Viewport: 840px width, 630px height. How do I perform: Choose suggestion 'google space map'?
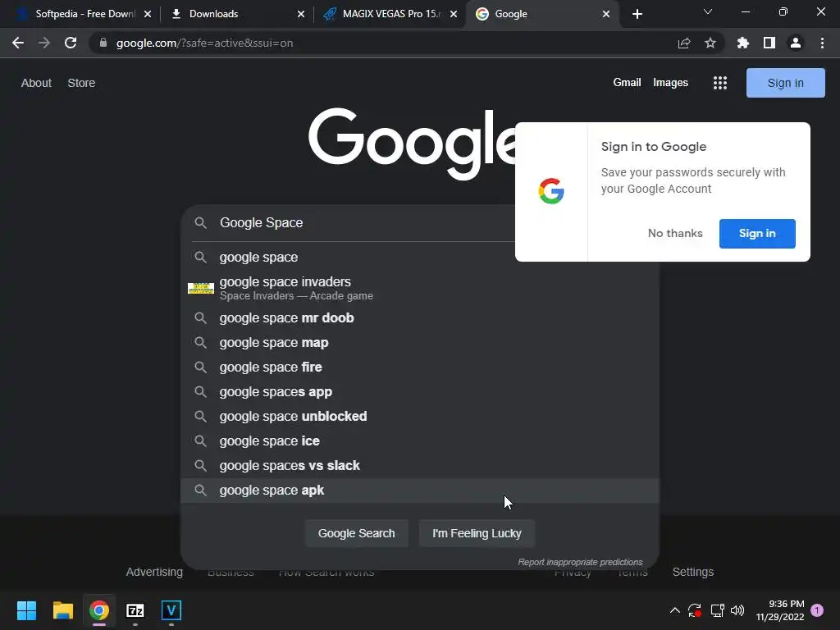tap(419, 343)
